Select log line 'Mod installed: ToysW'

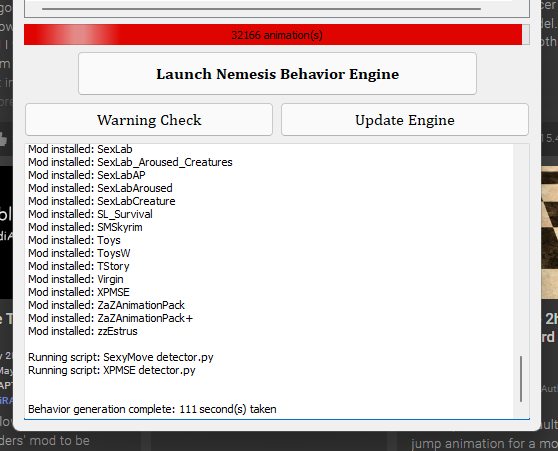point(79,253)
